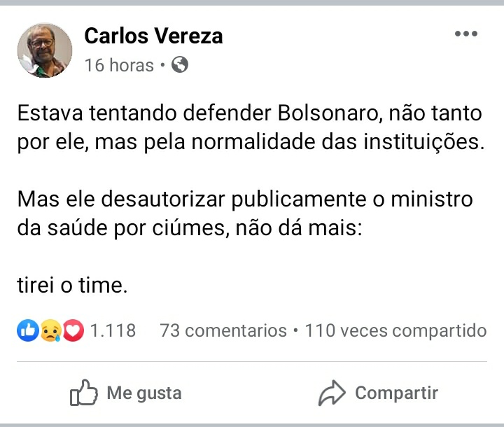Click the globe public-privacy icon
This screenshot has width=504, height=427.
pyautogui.click(x=180, y=65)
